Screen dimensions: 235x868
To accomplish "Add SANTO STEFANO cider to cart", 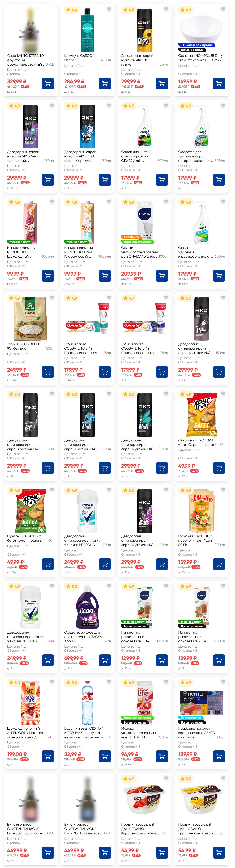I will [48, 84].
